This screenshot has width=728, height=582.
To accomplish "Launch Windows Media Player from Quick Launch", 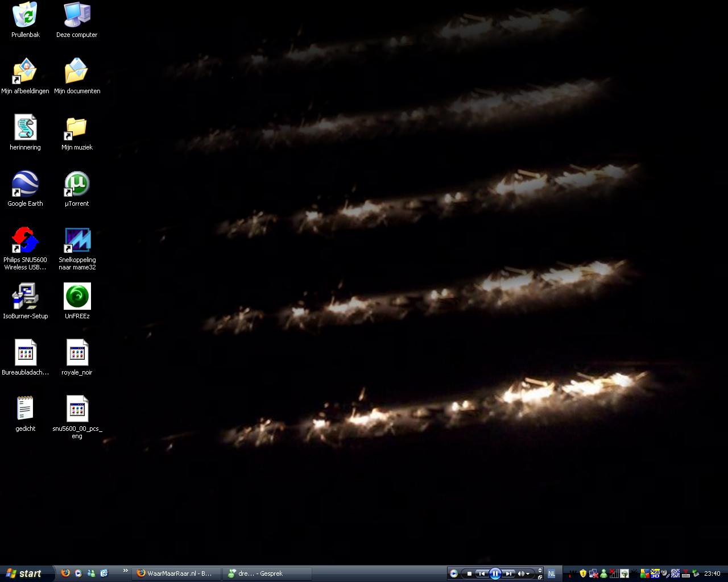I will click(78, 573).
